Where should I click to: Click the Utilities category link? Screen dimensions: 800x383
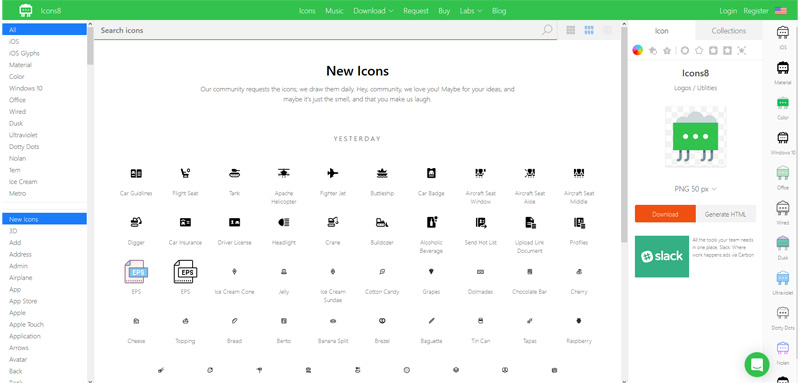pyautogui.click(x=707, y=88)
